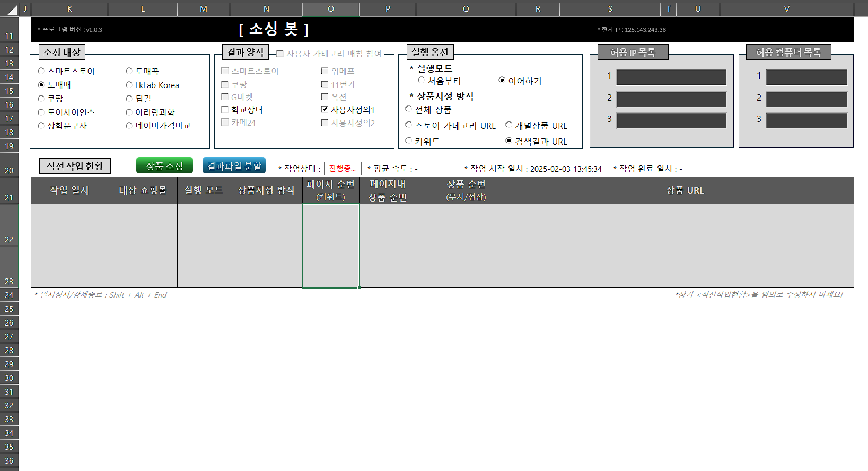Click second 허용 컴퓨터 목록 input field
Screen dimensions: 868x471
[x=806, y=99]
